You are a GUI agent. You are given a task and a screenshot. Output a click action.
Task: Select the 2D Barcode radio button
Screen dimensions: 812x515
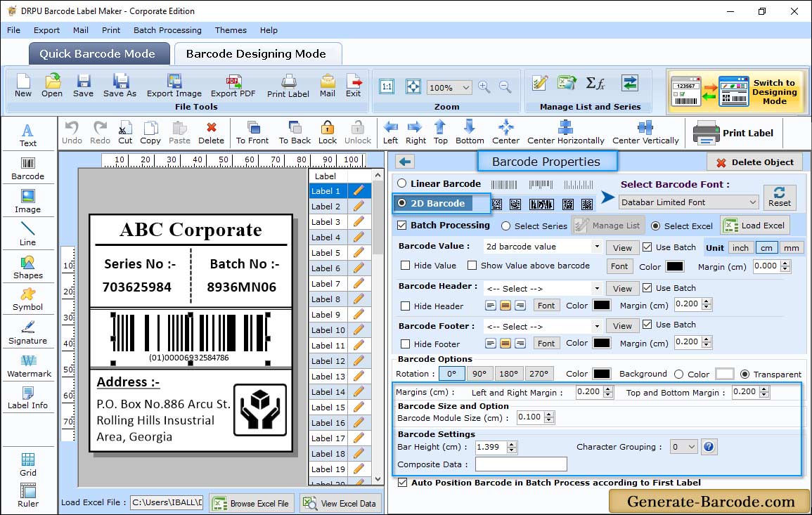click(x=402, y=204)
